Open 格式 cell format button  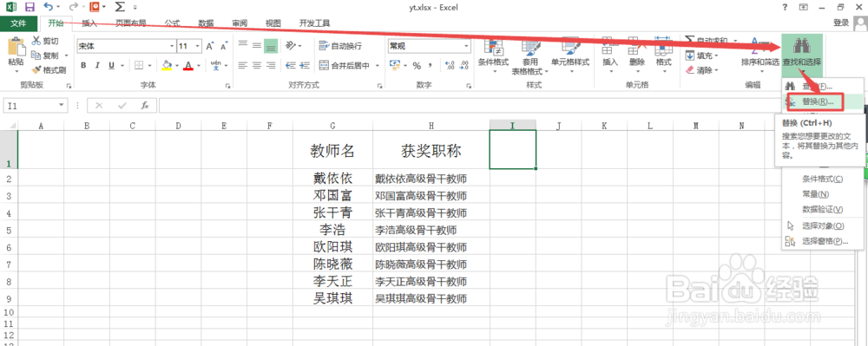pos(664,56)
